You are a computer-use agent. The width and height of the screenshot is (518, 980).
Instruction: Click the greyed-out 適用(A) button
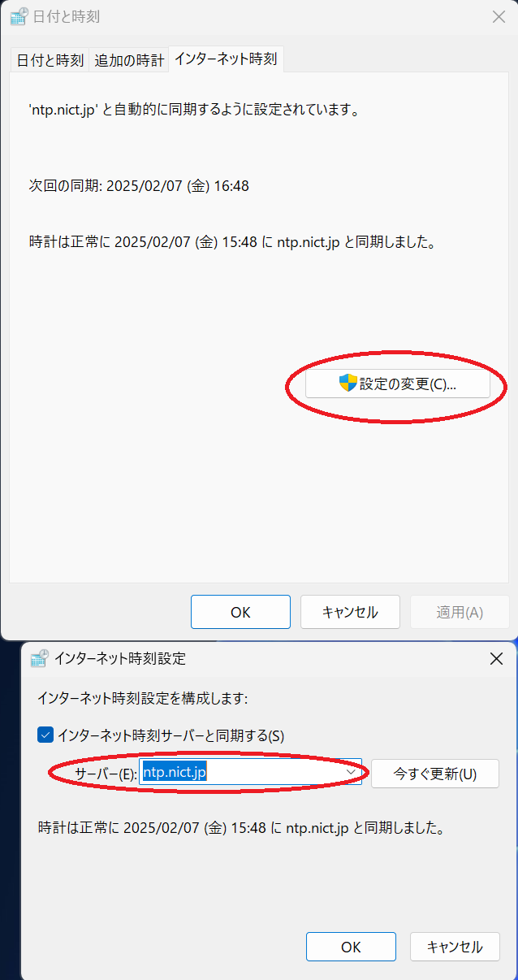coord(460,612)
